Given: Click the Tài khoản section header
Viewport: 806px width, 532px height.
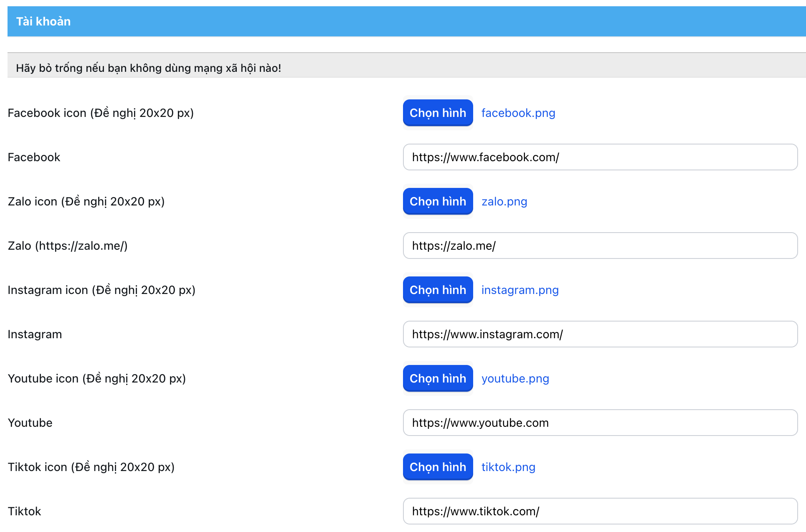Looking at the screenshot, I should click(x=43, y=21).
